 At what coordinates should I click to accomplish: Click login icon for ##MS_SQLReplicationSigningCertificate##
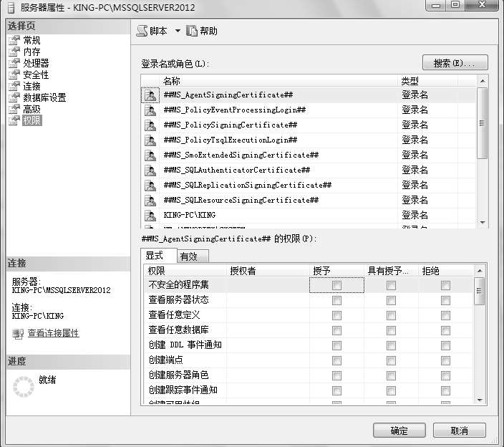(x=150, y=186)
